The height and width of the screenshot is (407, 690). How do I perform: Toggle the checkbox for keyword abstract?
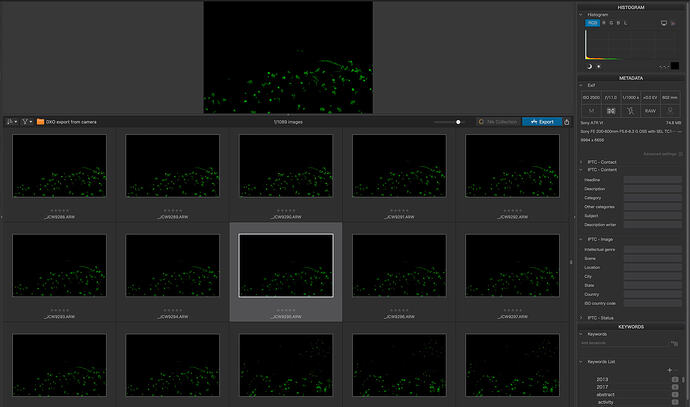(675, 395)
